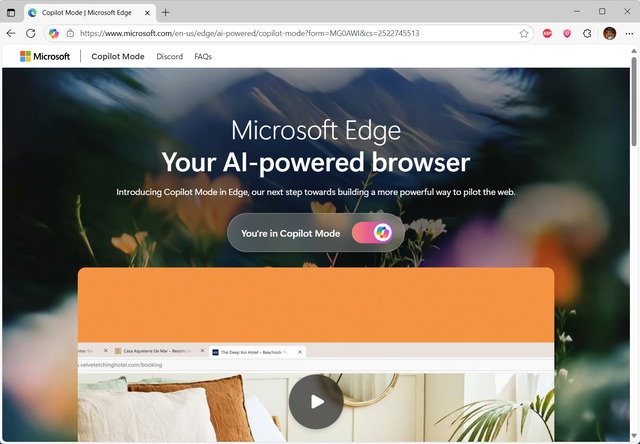Open the user profile avatar

click(609, 33)
